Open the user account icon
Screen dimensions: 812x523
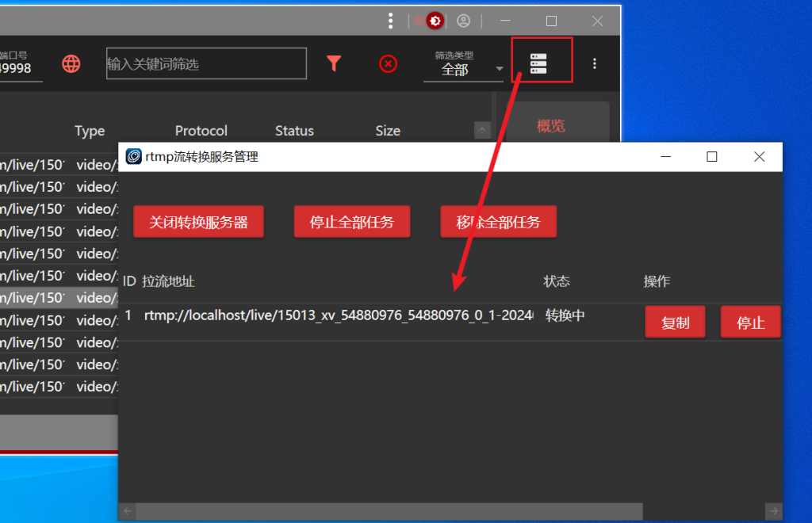[x=463, y=21]
